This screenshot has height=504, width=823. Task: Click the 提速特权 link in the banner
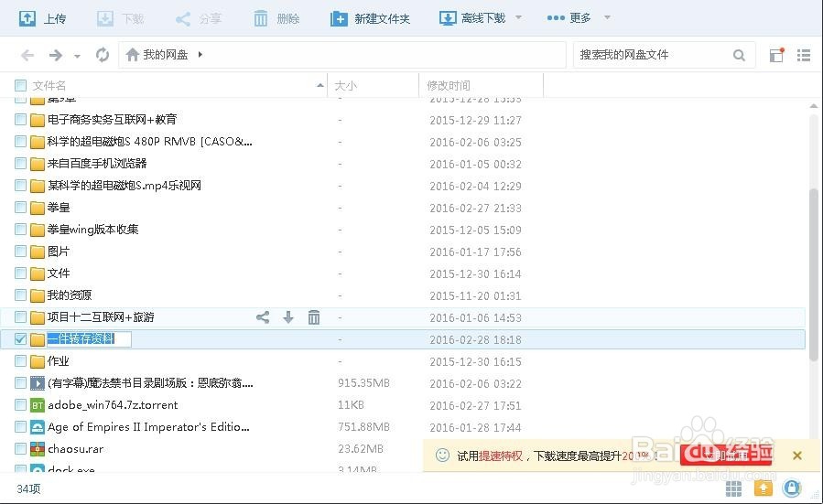pos(501,456)
